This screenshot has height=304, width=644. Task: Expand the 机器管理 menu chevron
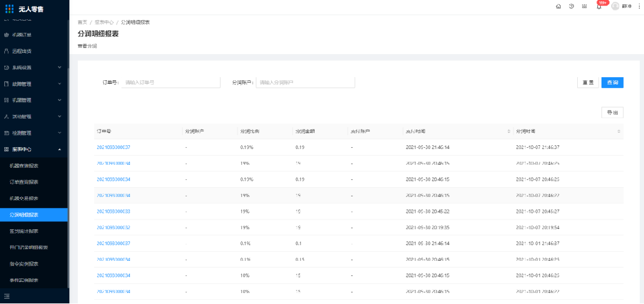tap(60, 100)
